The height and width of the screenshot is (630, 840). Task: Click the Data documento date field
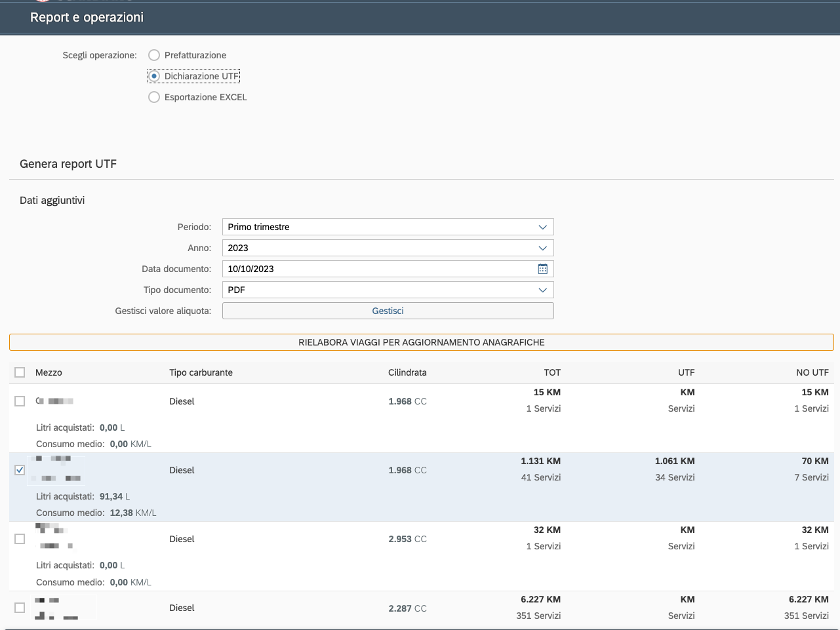pos(377,269)
